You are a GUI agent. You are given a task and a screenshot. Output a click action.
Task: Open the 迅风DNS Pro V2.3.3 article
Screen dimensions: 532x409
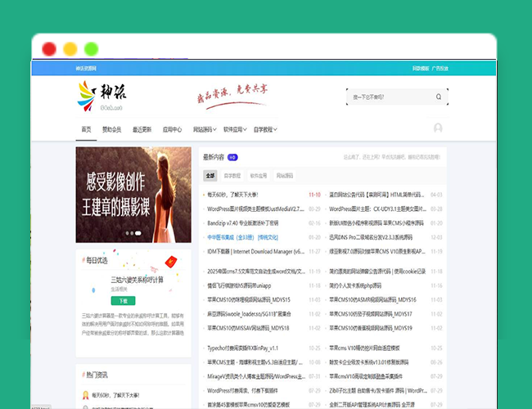371,237
